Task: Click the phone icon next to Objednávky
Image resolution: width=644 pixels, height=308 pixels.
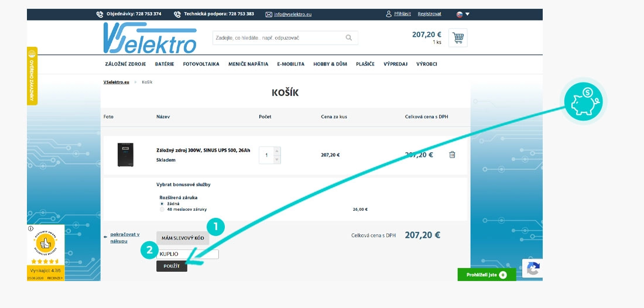Action: click(100, 15)
